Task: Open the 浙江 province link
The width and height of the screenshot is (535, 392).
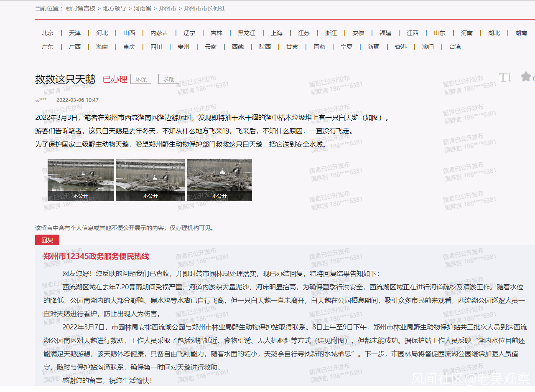Action: (x=331, y=33)
